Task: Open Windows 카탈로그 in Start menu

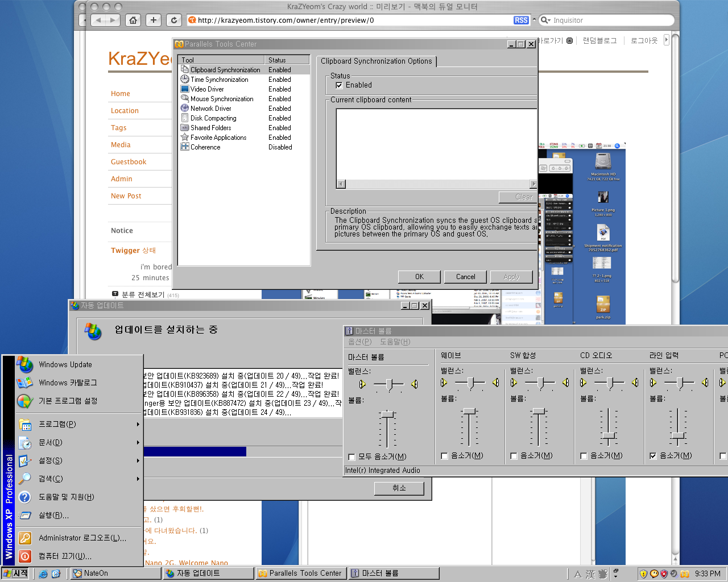Action: click(x=78, y=383)
